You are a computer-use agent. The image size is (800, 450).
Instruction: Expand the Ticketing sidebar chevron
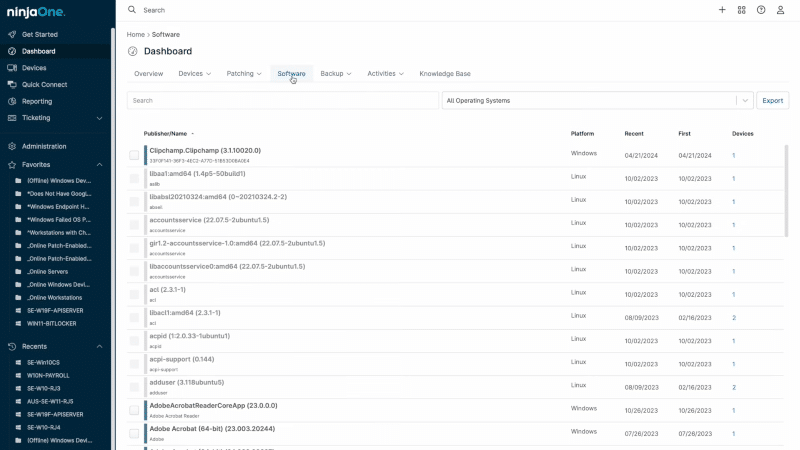coord(99,118)
